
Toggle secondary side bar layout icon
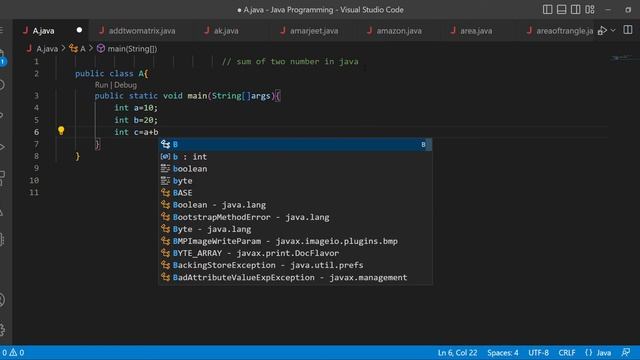coord(576,9)
